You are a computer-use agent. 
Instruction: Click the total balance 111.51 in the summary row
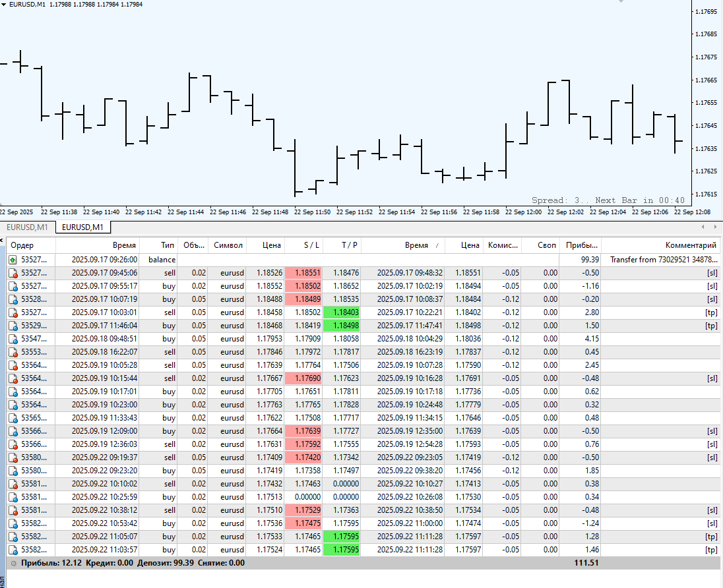[586, 563]
